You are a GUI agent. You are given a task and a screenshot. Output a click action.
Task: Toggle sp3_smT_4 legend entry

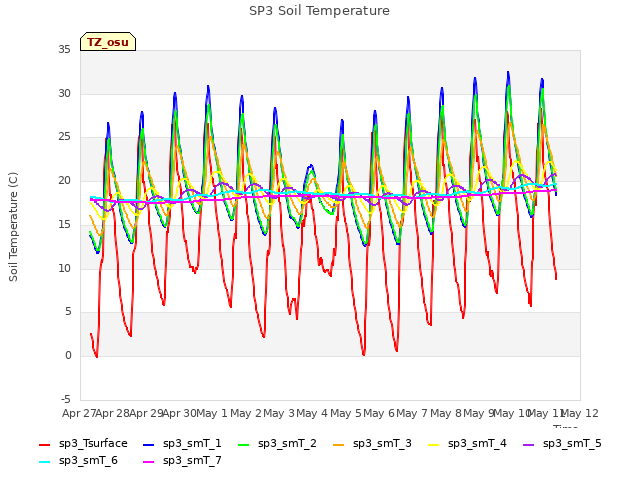coord(467,444)
